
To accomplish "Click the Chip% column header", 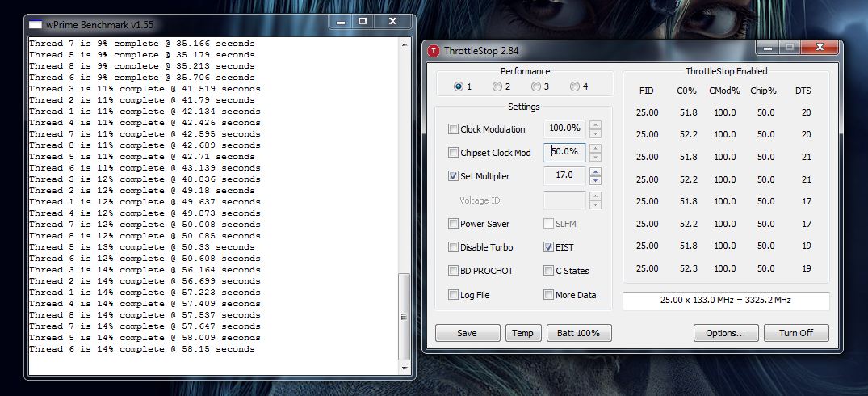I will pyautogui.click(x=763, y=91).
